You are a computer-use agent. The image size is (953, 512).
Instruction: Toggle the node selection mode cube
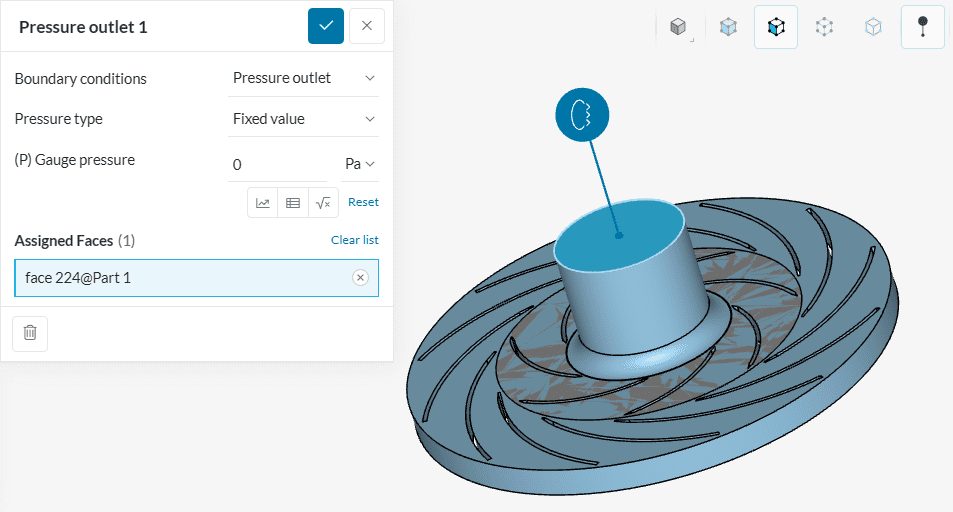coord(824,27)
